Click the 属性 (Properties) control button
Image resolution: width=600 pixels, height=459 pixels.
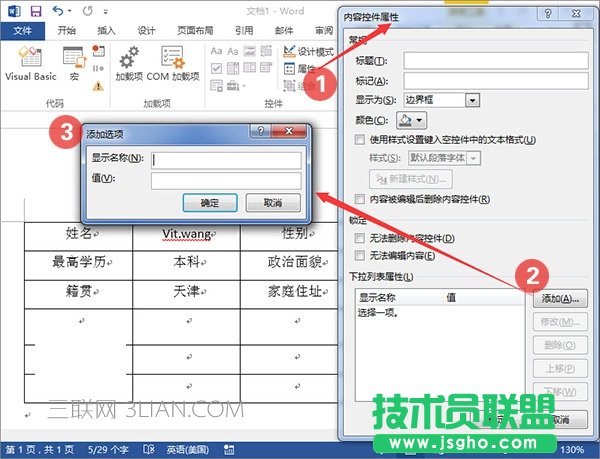point(300,69)
